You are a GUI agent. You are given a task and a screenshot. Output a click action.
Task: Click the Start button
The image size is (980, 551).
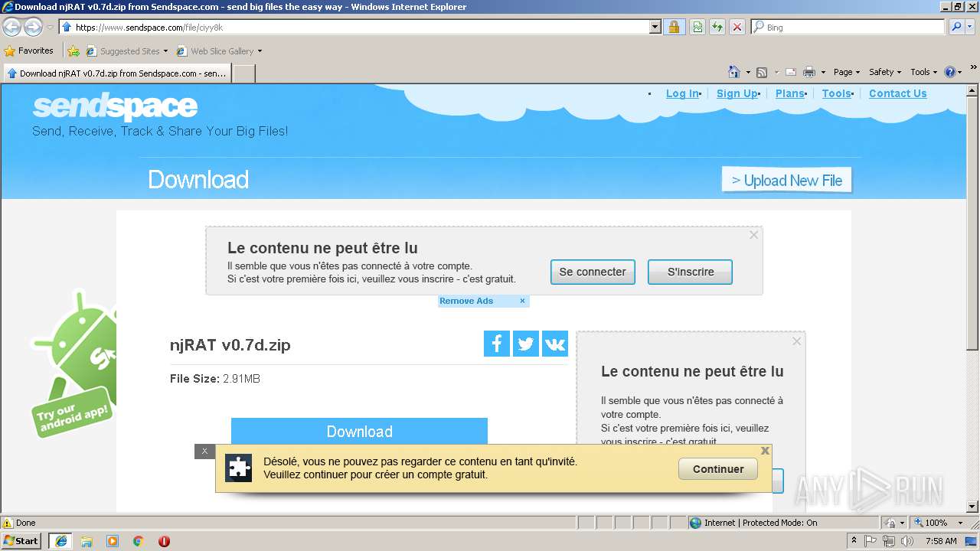[x=21, y=541]
